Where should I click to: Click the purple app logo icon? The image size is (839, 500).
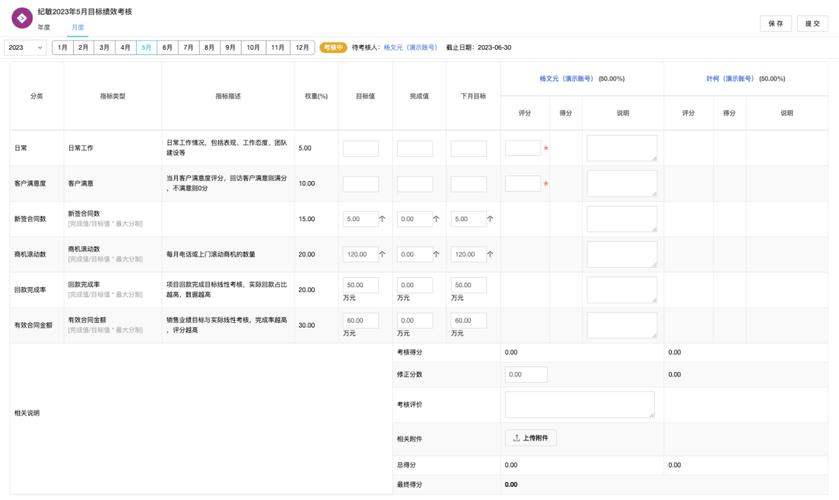tap(22, 18)
